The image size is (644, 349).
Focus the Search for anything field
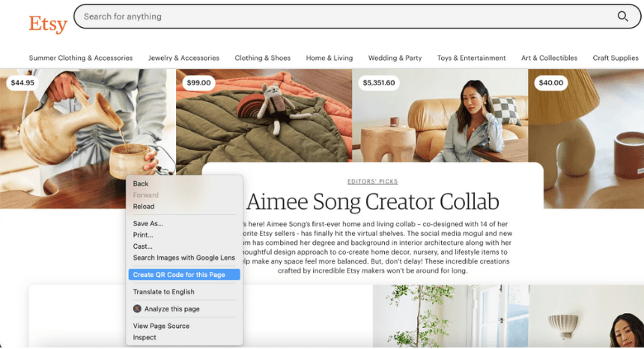pyautogui.click(x=357, y=16)
